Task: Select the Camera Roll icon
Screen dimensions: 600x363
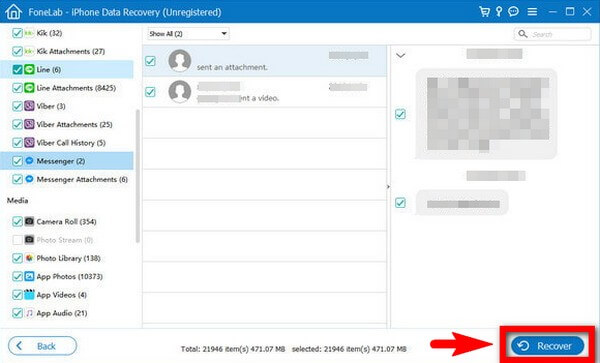Action: [x=29, y=221]
